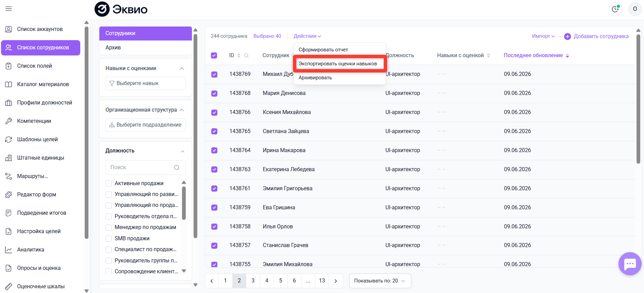
Task: Go to page 1
Action: (x=225, y=281)
